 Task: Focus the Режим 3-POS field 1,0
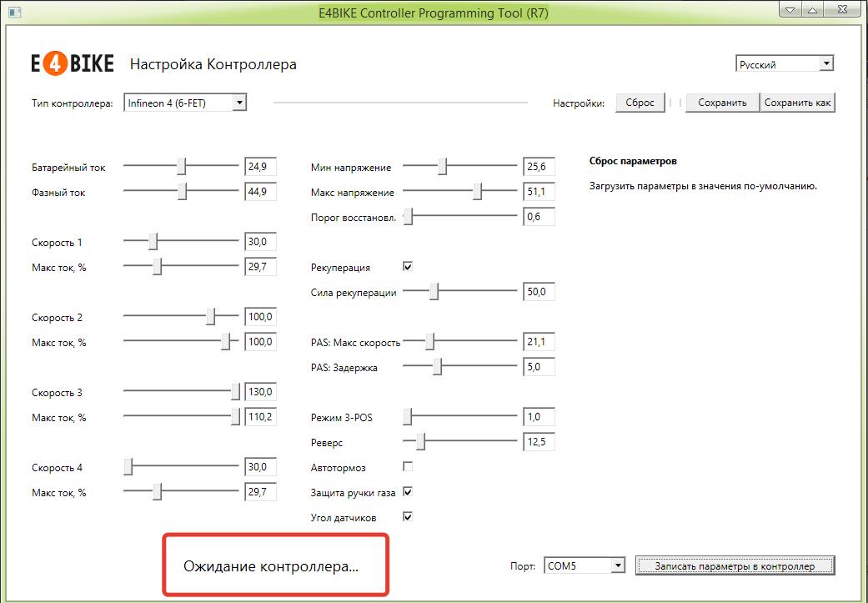click(x=539, y=416)
